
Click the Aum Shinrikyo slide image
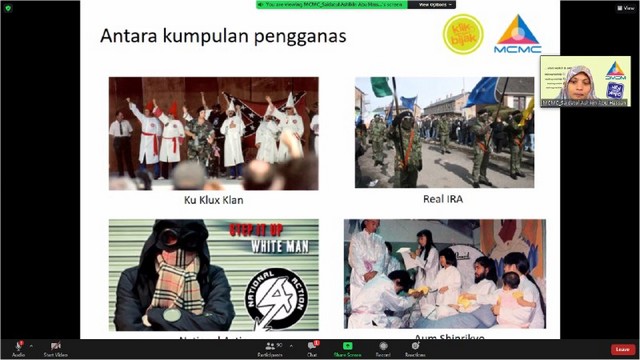[x=445, y=274]
